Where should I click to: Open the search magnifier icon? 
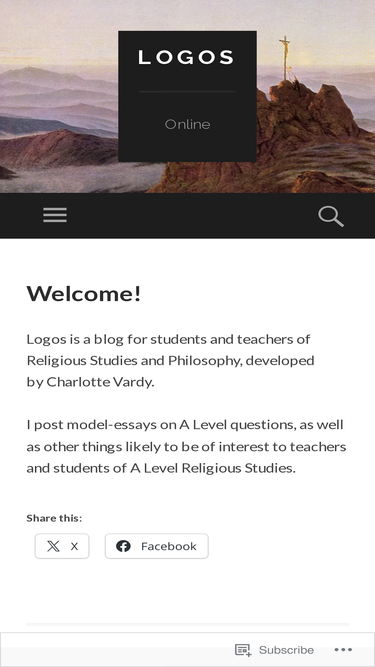coord(331,216)
